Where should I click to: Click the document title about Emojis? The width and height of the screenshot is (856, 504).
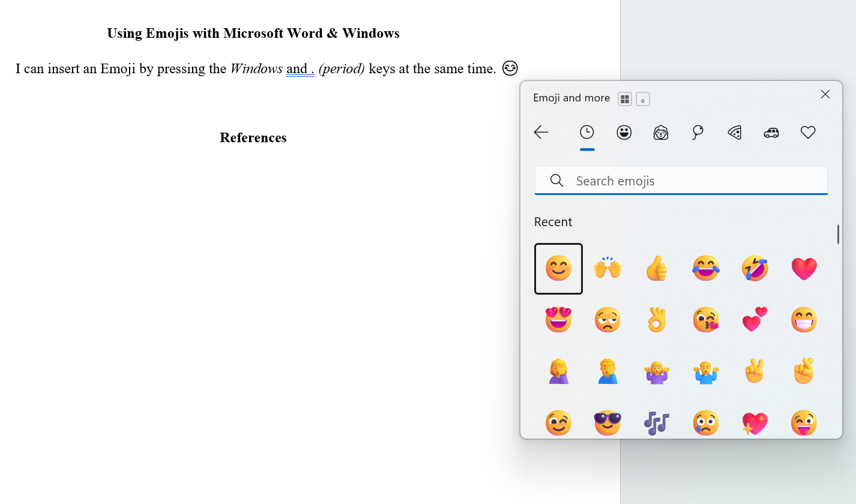coord(253,33)
